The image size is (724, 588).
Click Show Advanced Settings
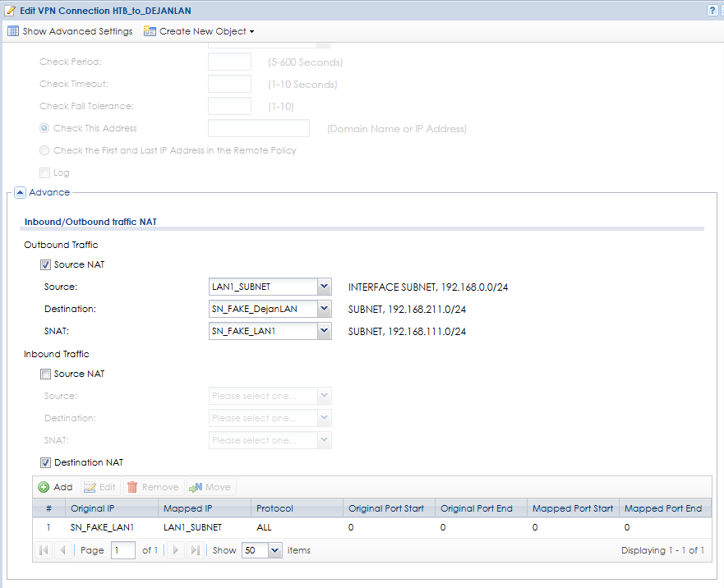[70, 31]
